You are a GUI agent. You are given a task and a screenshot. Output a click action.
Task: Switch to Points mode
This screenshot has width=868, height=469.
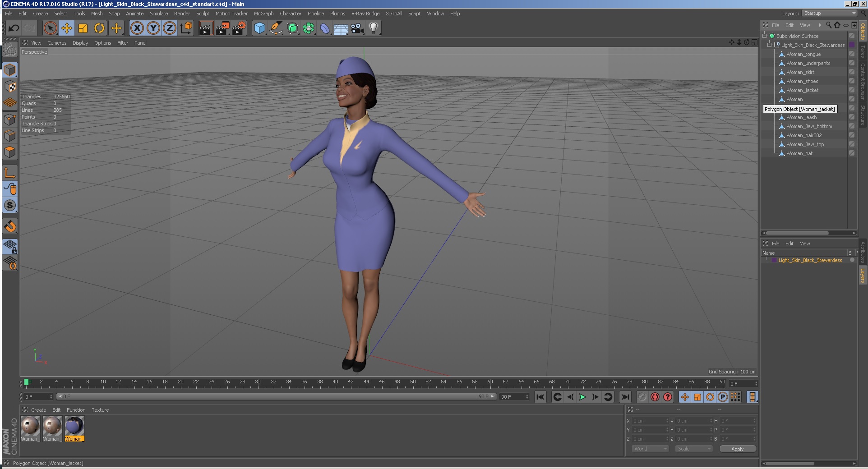click(10, 120)
